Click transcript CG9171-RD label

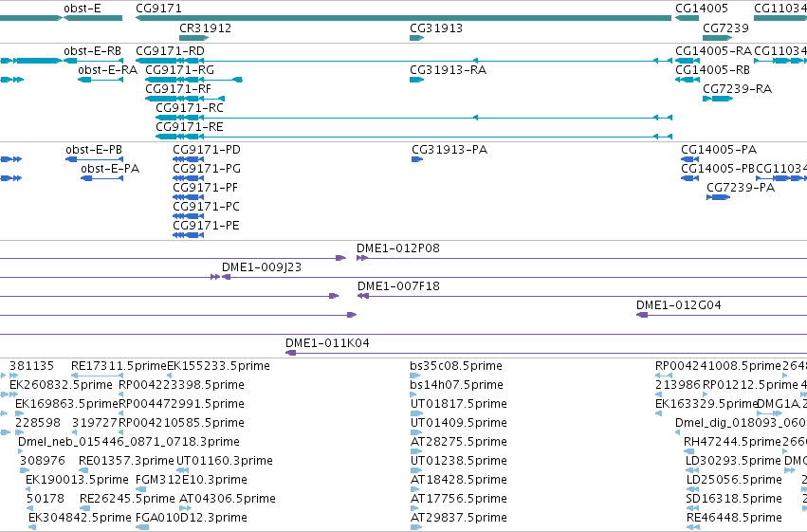click(x=170, y=51)
